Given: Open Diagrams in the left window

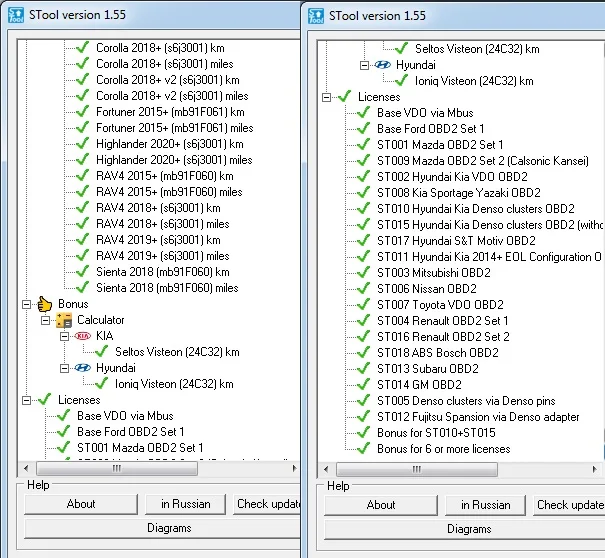Looking at the screenshot, I should [x=162, y=528].
